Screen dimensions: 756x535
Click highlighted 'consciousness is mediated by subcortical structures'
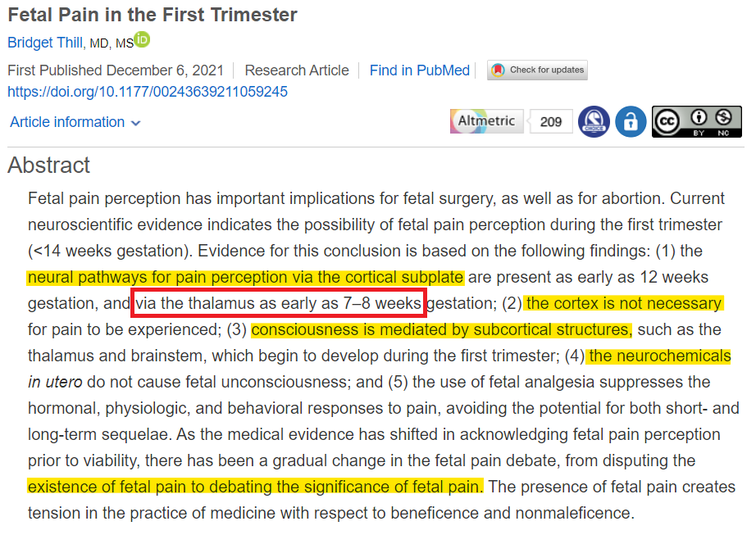point(441,330)
